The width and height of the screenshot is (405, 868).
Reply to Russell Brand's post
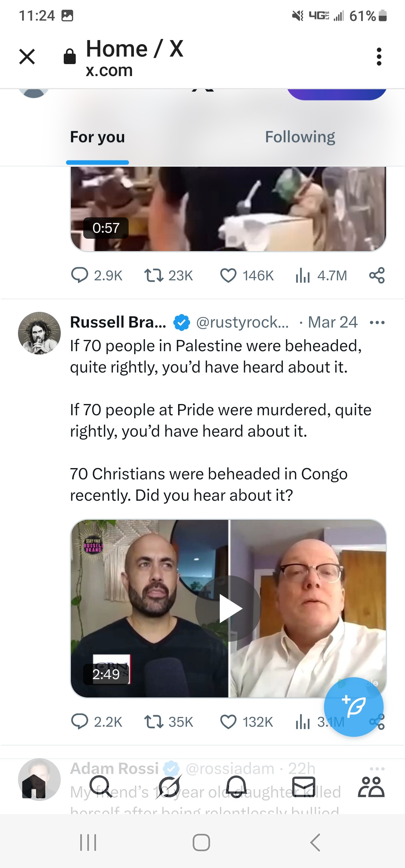pyautogui.click(x=79, y=722)
